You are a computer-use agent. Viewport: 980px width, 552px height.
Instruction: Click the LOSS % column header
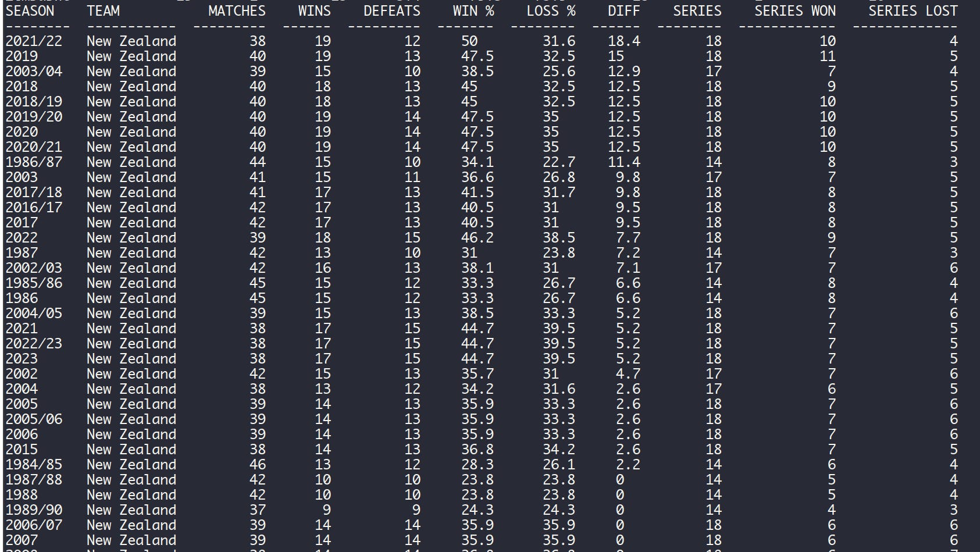[551, 11]
